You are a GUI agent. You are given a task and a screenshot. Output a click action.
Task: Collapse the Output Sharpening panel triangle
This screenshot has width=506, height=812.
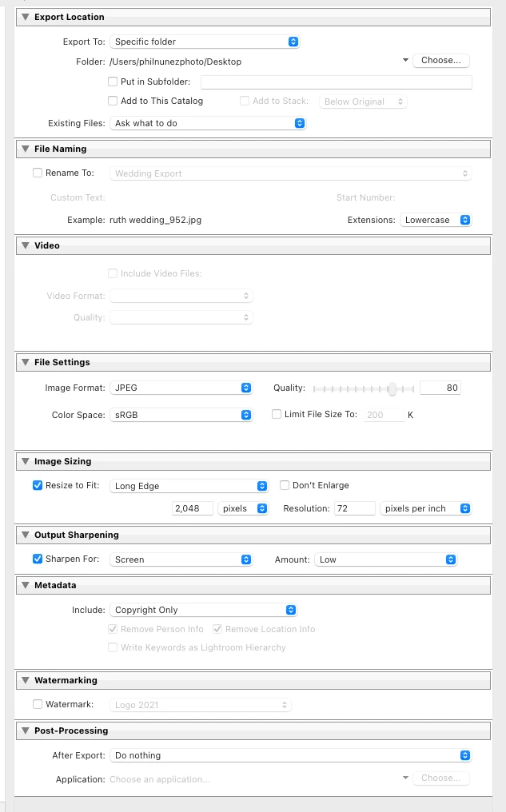click(x=26, y=535)
